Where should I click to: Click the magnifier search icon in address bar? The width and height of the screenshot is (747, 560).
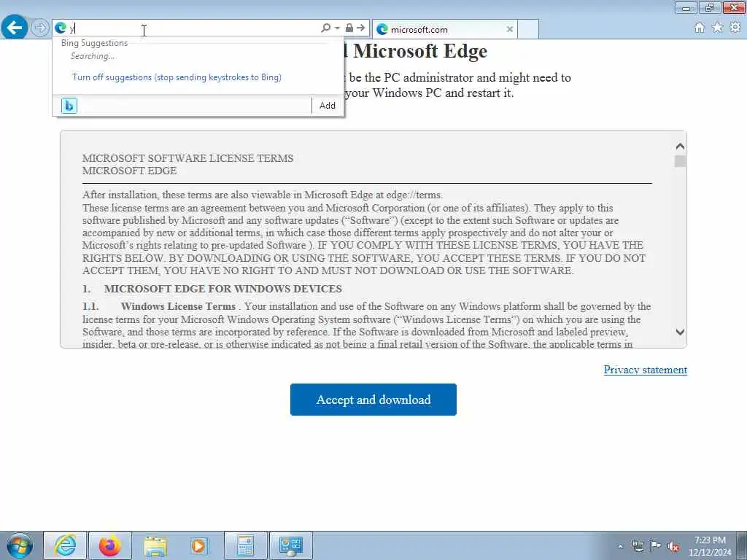[x=325, y=28]
